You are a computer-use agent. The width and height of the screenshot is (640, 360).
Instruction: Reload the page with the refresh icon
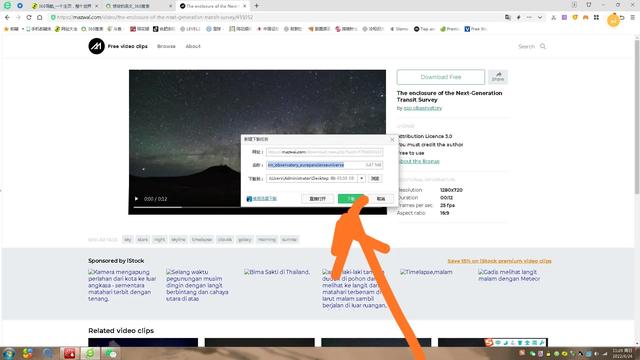click(29, 18)
